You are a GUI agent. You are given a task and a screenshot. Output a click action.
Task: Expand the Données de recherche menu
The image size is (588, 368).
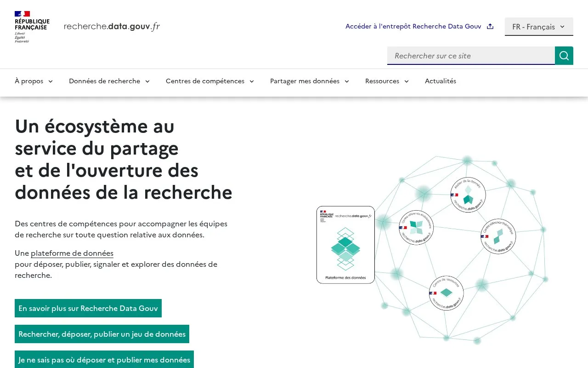coord(109,81)
